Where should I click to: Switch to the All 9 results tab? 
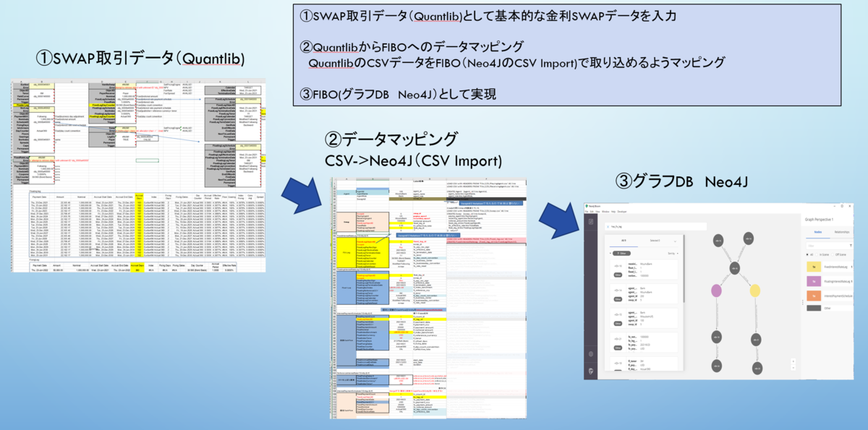(624, 241)
